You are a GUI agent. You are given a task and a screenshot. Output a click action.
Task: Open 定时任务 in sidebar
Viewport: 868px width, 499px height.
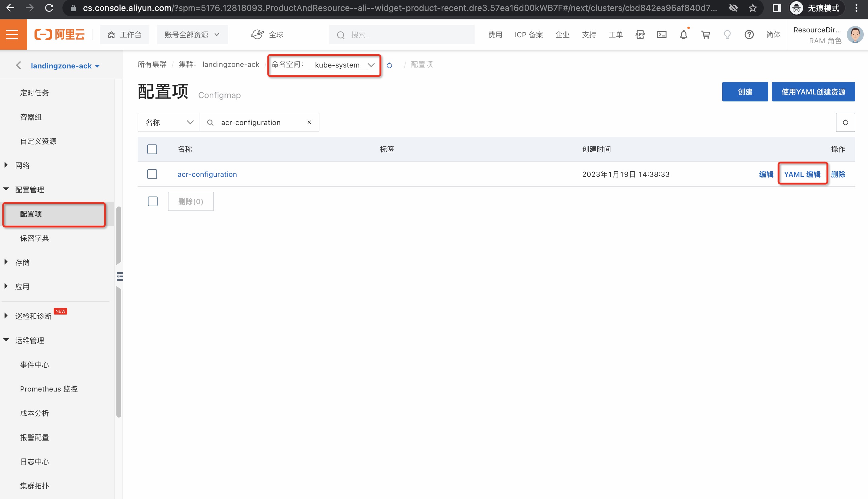pos(34,93)
